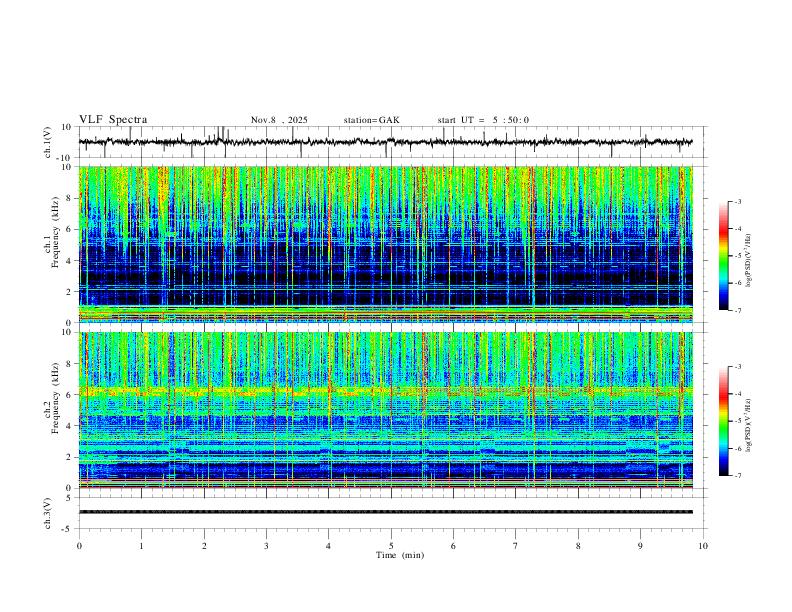Image resolution: width=792 pixels, height=612 pixels.
Task: Click the 'ch.1(V)' waveform axis label
Action: click(x=48, y=142)
